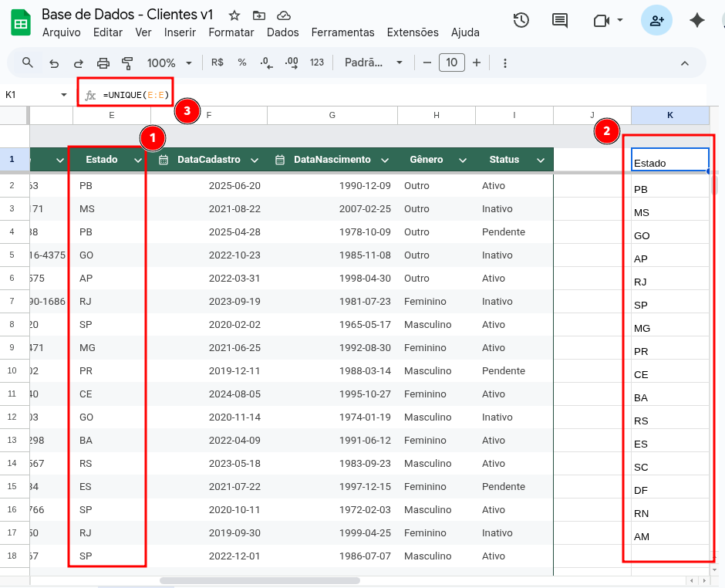Screen dimensions: 725x588
Task: Open the Ferramentas menu
Action: coord(342,32)
